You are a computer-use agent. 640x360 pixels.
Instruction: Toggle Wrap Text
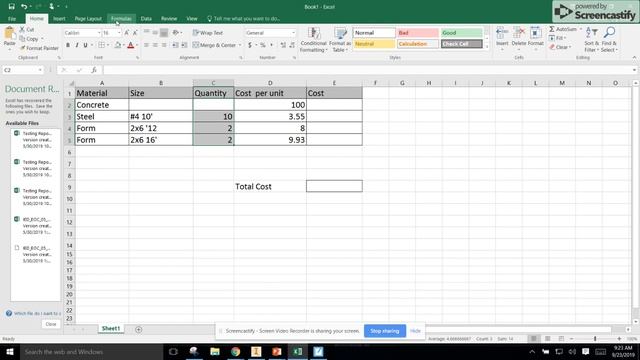pos(208,33)
